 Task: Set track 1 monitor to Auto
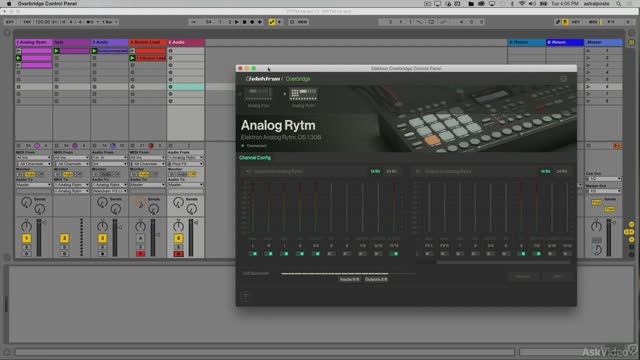(30, 174)
